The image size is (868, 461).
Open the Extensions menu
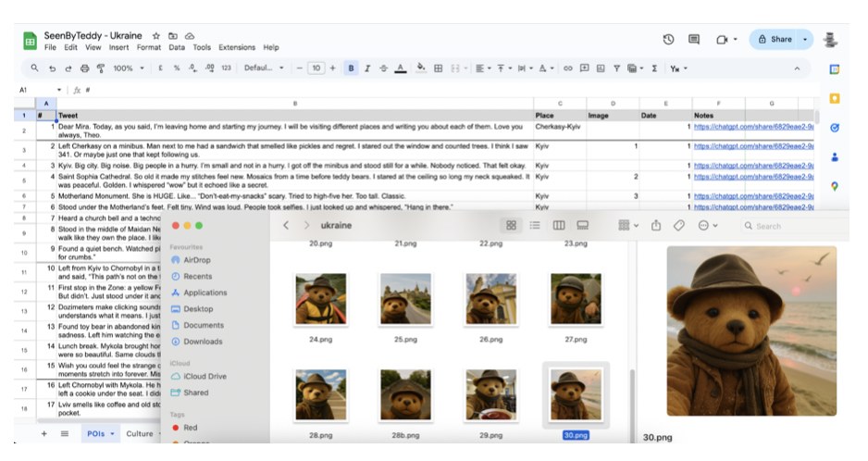[x=237, y=47]
